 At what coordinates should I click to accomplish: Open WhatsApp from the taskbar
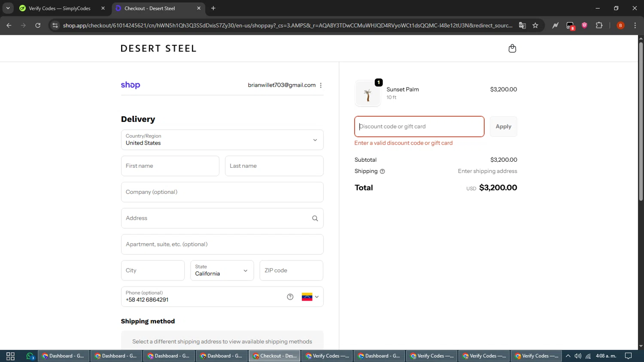30,356
